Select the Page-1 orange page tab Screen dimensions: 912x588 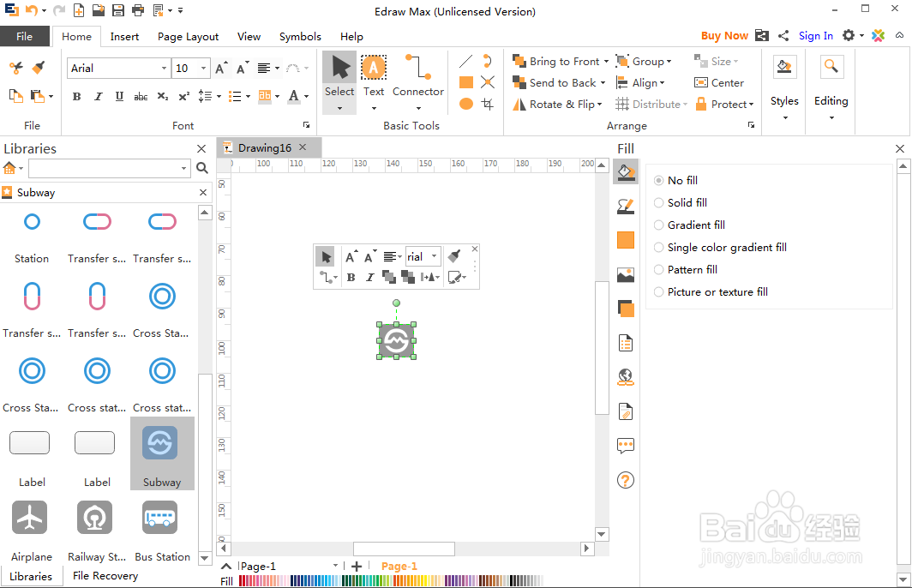pyautogui.click(x=399, y=566)
